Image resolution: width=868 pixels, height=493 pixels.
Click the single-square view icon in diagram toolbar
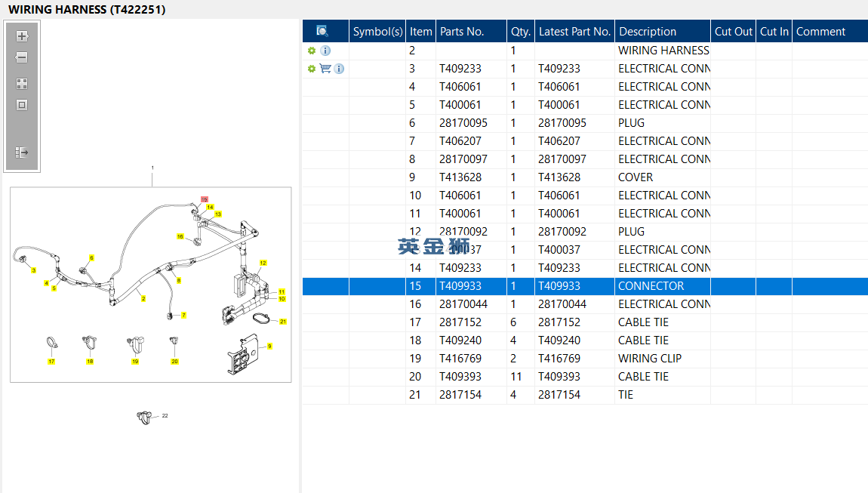point(22,105)
